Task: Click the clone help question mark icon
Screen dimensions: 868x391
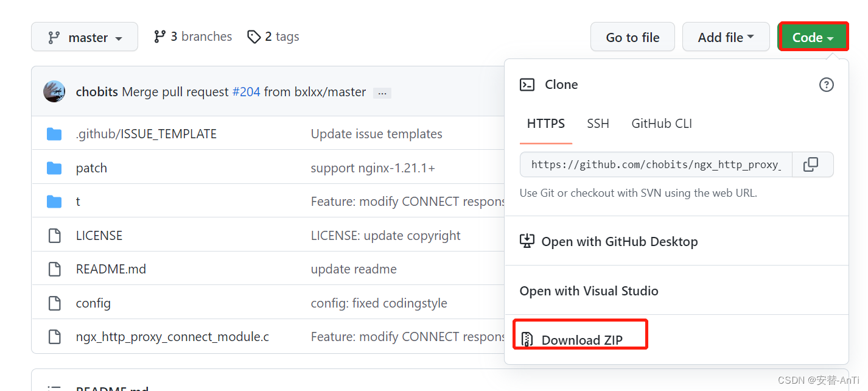Action: click(x=826, y=85)
